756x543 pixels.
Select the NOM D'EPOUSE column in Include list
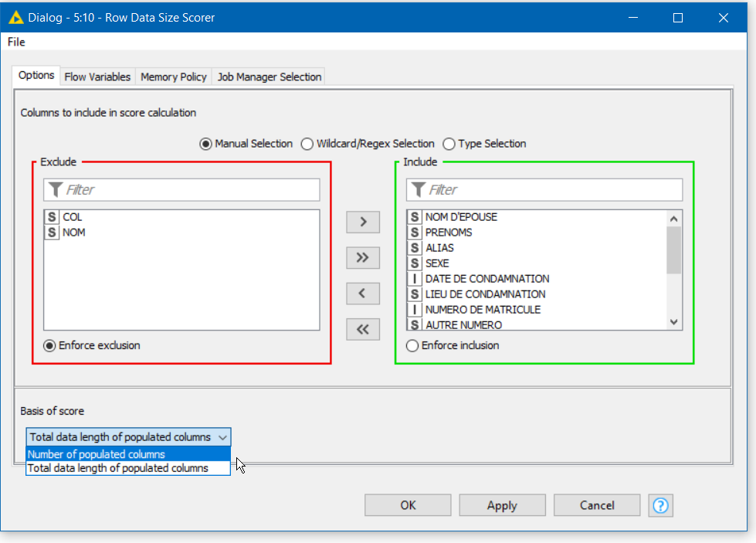[x=460, y=217]
